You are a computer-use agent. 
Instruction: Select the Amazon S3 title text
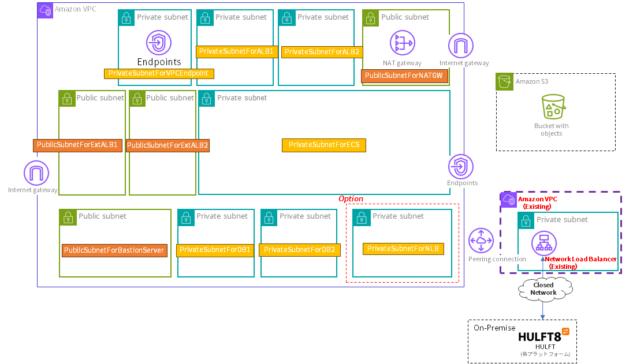click(x=532, y=81)
